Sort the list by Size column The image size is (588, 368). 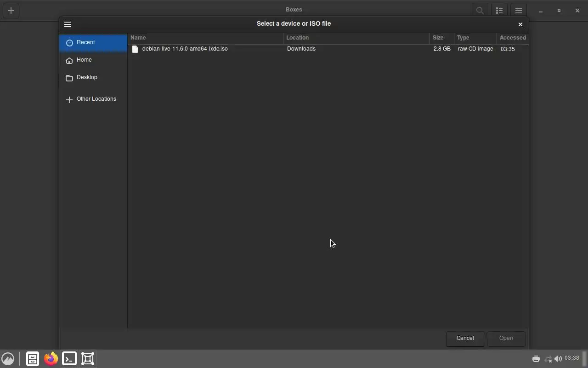(442, 38)
